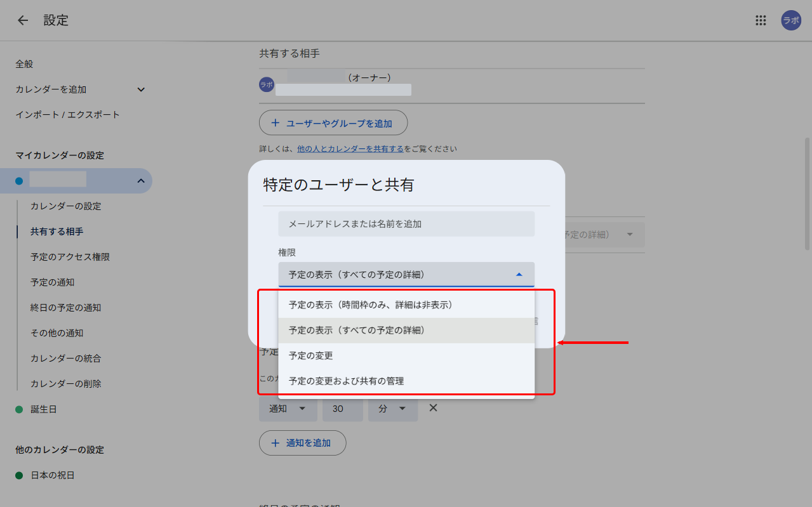Click the ラボ owner avatar in sharing list
Viewport: 812px width, 507px height.
coord(267,84)
